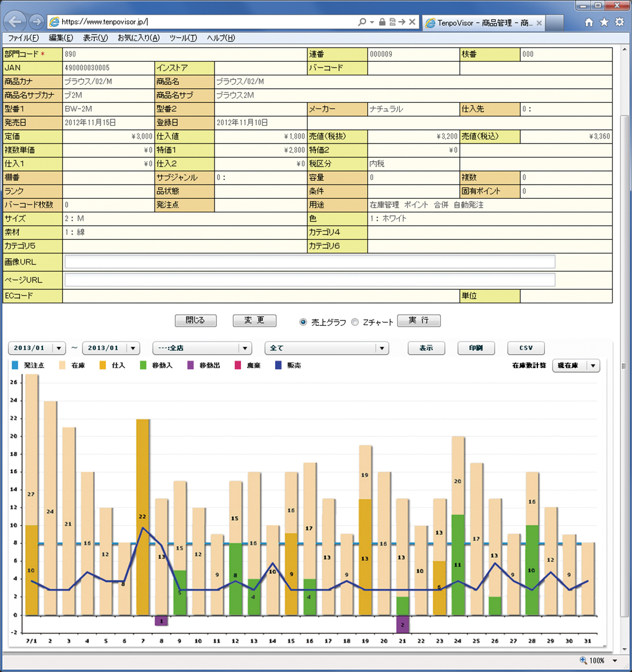Click the browser forward arrow button
This screenshot has width=632, height=672.
36,22
